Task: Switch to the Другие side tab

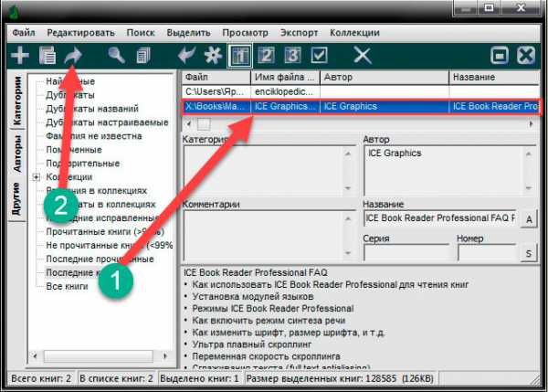Action: coord(16,198)
